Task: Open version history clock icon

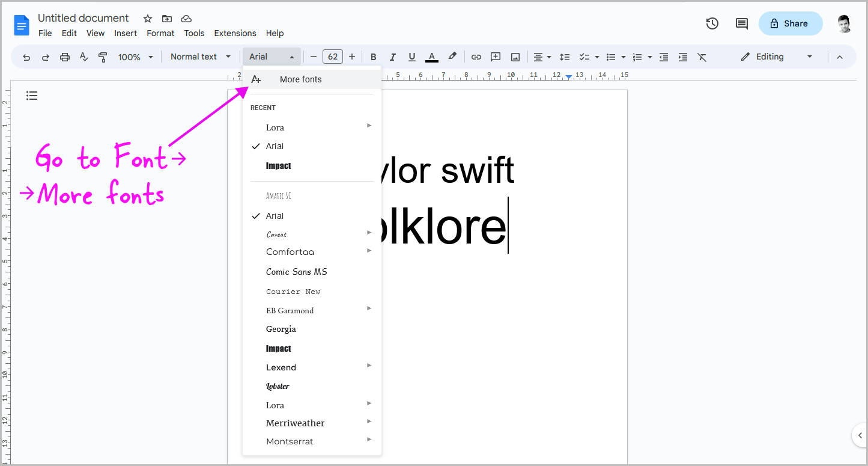Action: (x=712, y=23)
